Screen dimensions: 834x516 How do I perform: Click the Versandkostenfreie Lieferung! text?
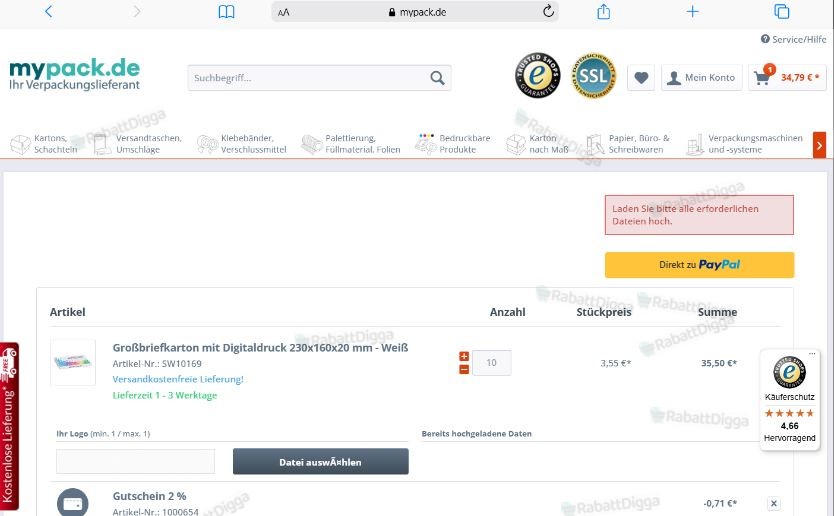point(178,379)
